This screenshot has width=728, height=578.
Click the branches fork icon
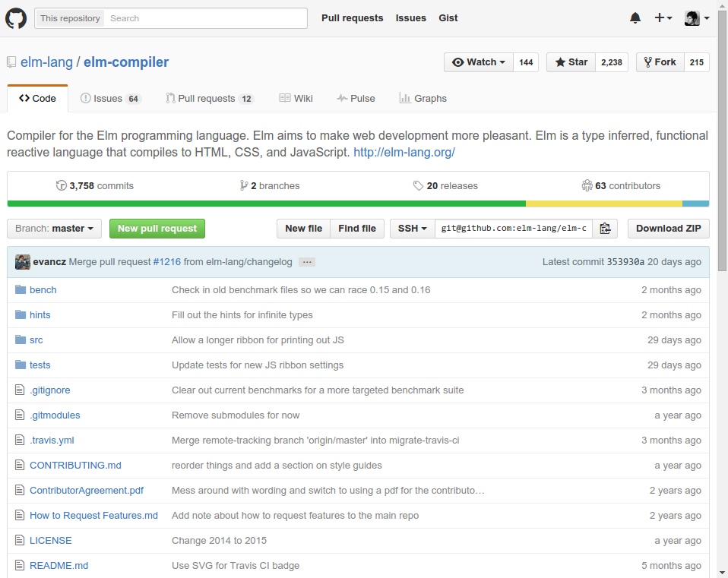click(x=244, y=185)
